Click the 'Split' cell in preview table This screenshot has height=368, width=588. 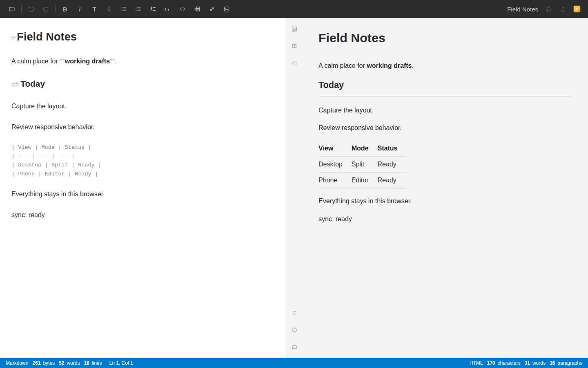[x=358, y=164]
